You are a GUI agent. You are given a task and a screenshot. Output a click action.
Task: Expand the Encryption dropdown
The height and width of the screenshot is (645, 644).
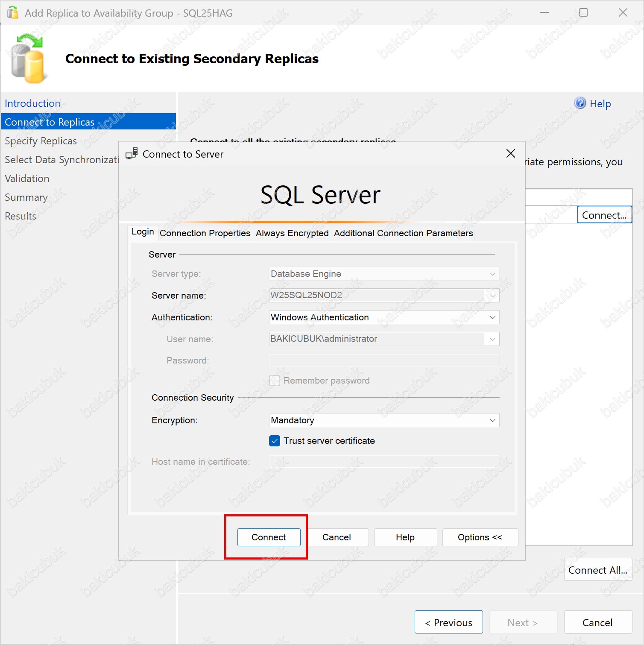pyautogui.click(x=492, y=420)
